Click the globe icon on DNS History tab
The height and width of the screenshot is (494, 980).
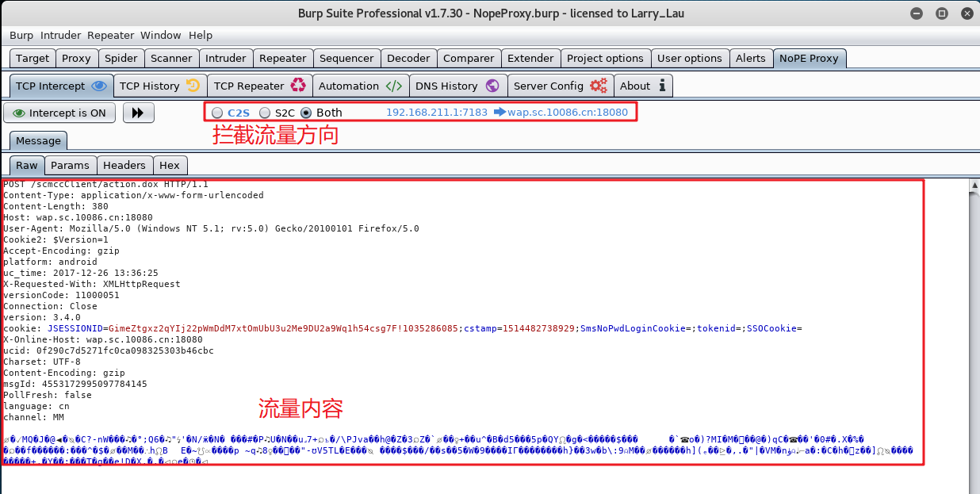tap(492, 86)
